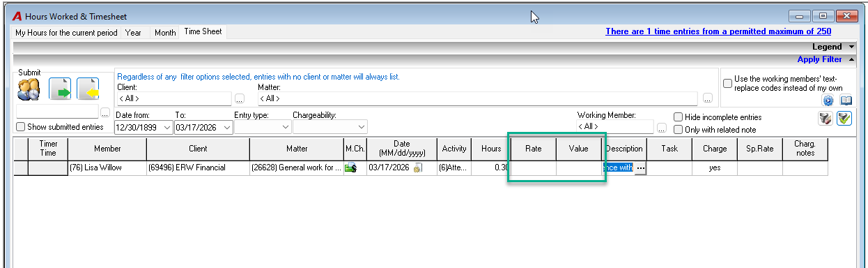
Task: Open the Chargeability dropdown
Action: point(361,127)
